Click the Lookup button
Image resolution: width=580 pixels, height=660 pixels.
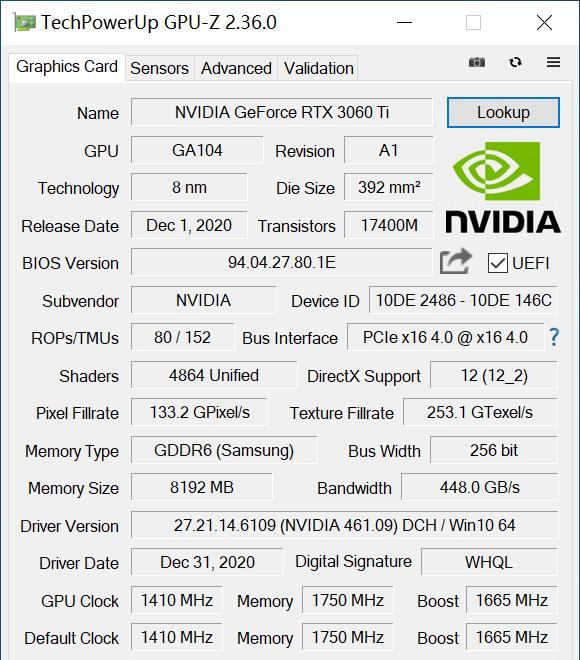503,112
